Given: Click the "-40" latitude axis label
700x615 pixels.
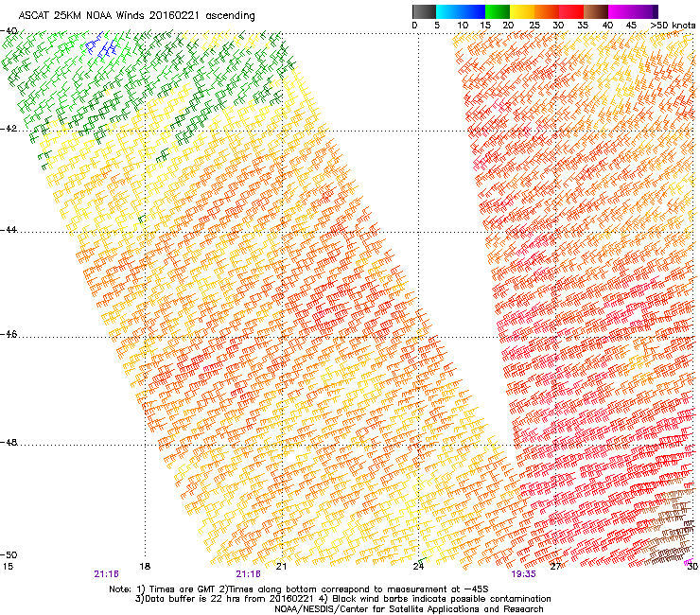Looking at the screenshot, I should pos(9,31).
